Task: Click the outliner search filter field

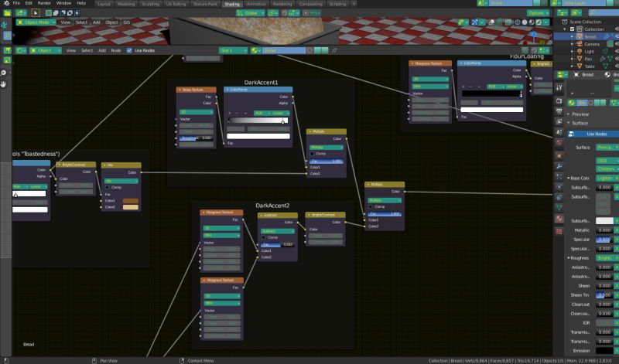Action: click(x=604, y=13)
